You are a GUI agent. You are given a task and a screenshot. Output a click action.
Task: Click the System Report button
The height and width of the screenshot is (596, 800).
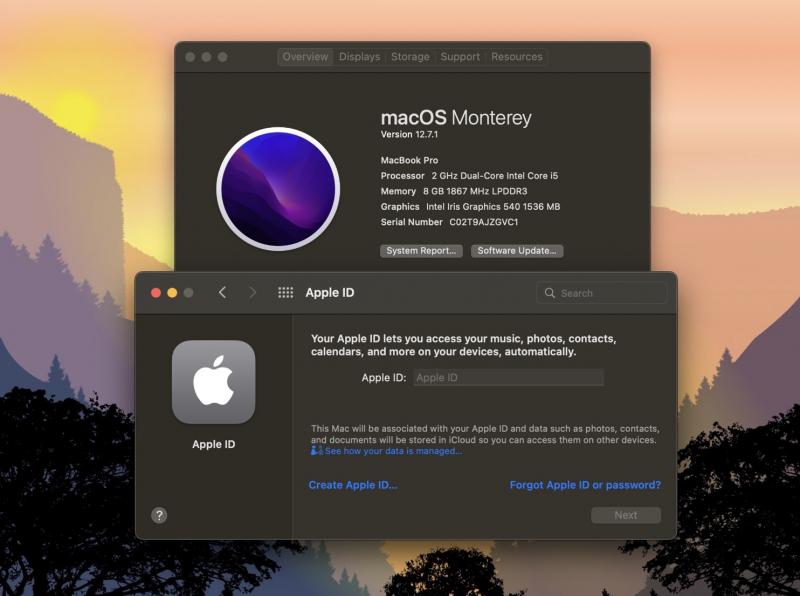pyautogui.click(x=421, y=251)
